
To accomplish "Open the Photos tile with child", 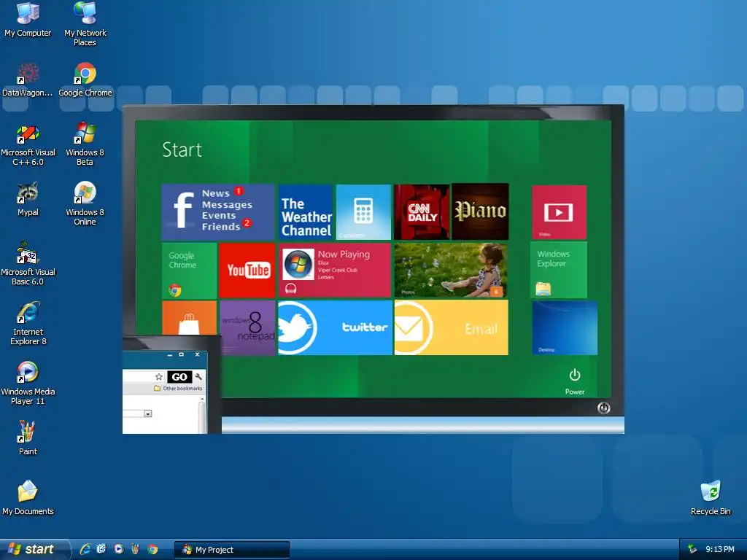I will (451, 271).
